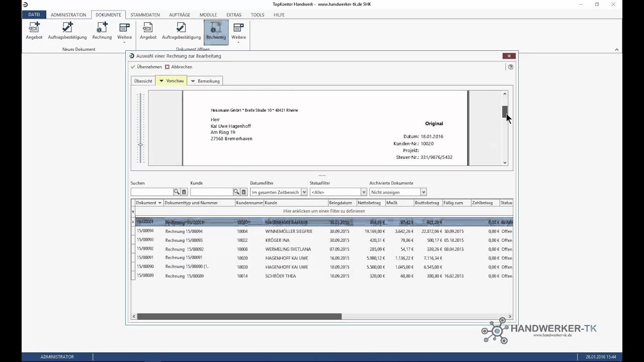Switch to the Übersicht tab

[143, 81]
